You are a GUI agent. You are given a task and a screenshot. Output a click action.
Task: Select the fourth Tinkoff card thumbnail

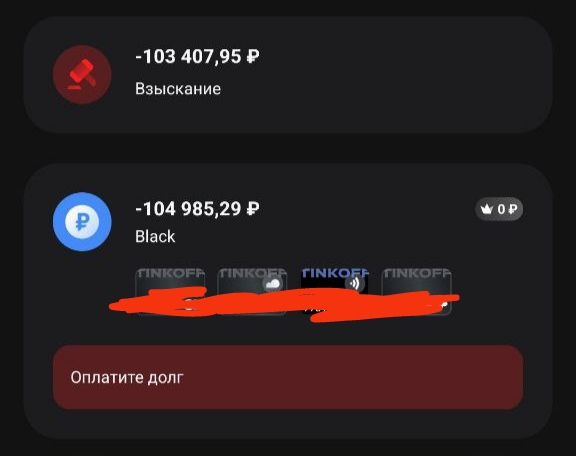point(416,291)
